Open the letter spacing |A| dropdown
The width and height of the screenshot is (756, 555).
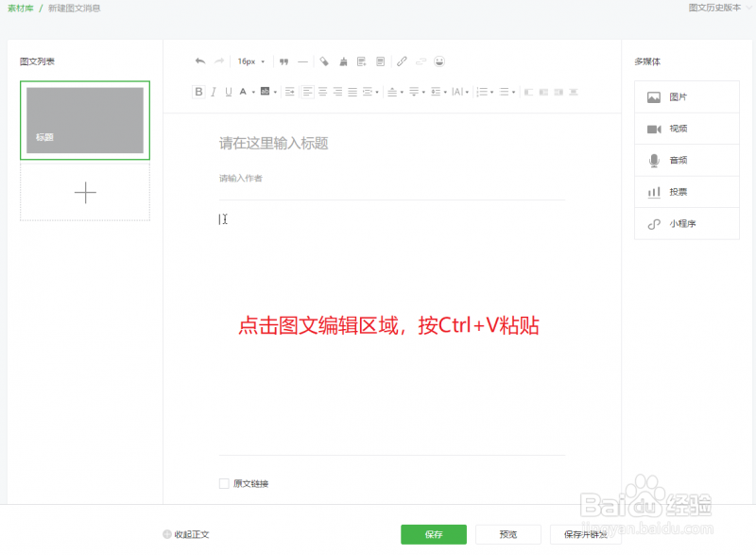(x=460, y=92)
